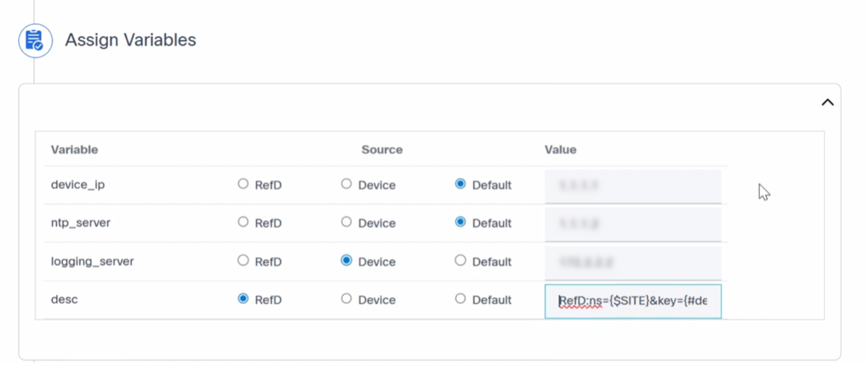Click the device_ip value field

632,185
